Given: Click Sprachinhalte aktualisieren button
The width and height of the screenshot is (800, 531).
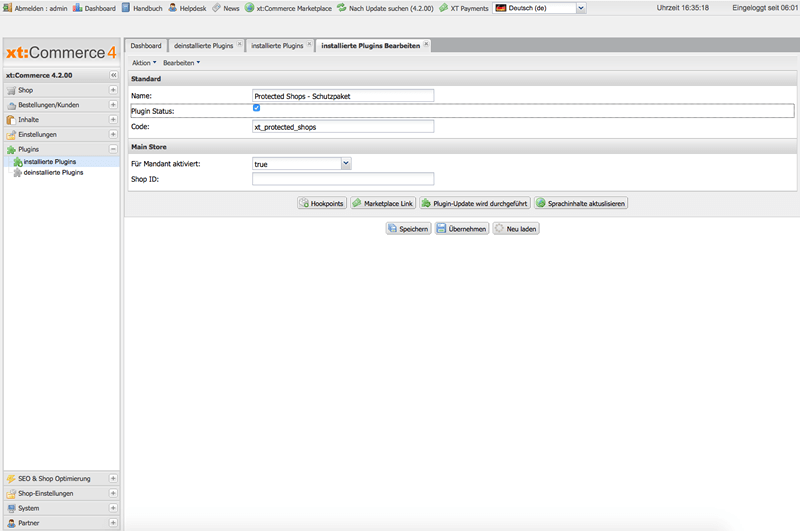Looking at the screenshot, I should tap(581, 203).
